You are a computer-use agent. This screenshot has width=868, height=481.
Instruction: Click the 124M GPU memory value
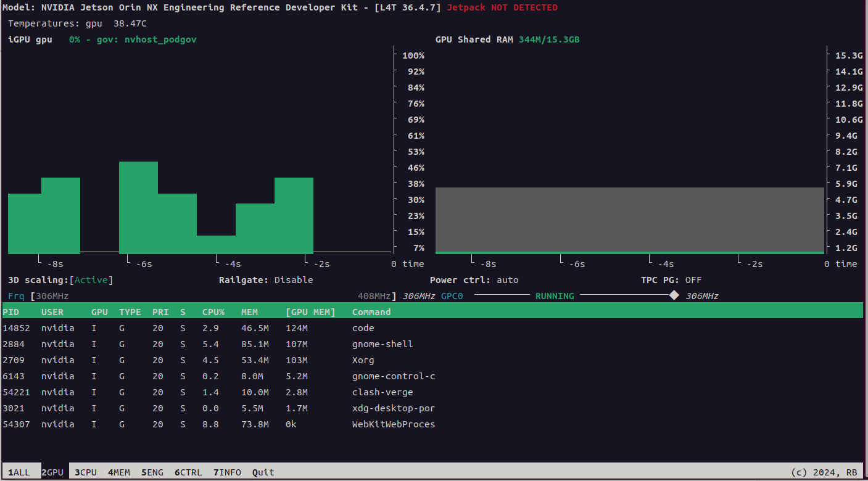click(x=297, y=328)
